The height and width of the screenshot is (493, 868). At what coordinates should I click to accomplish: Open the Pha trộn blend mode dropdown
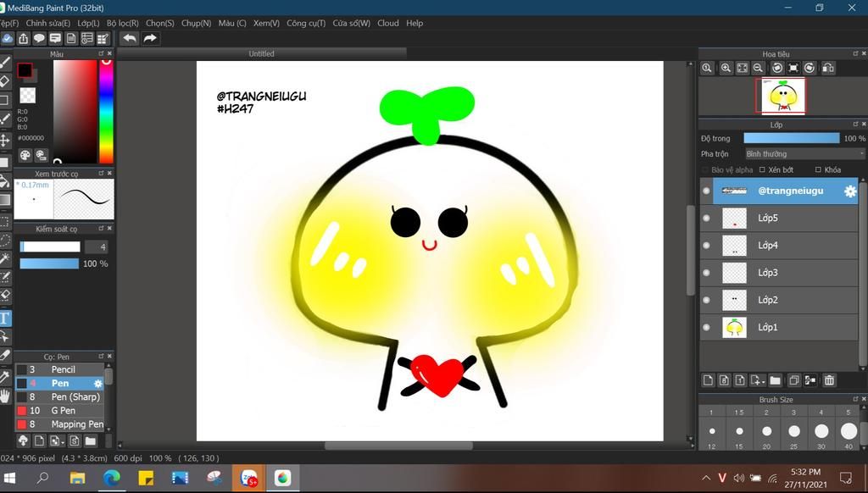coord(804,154)
